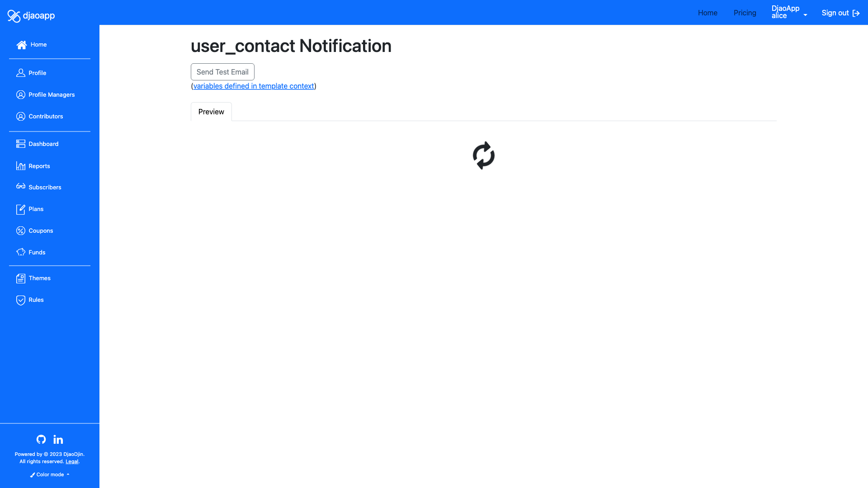Open the Coupons label

[41, 230]
